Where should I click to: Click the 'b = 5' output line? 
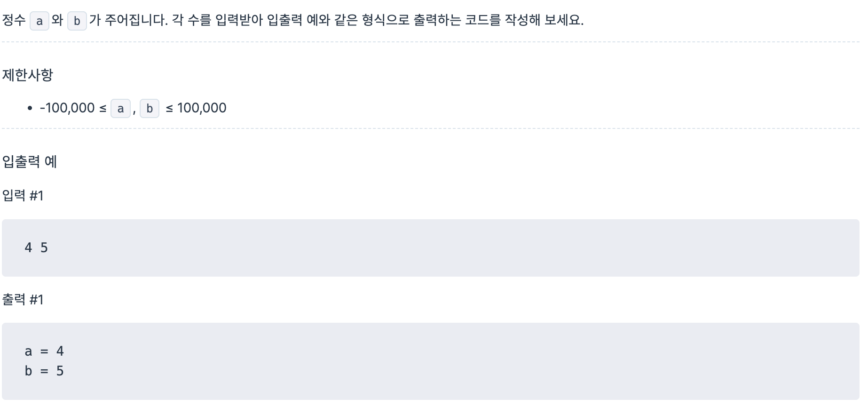44,371
